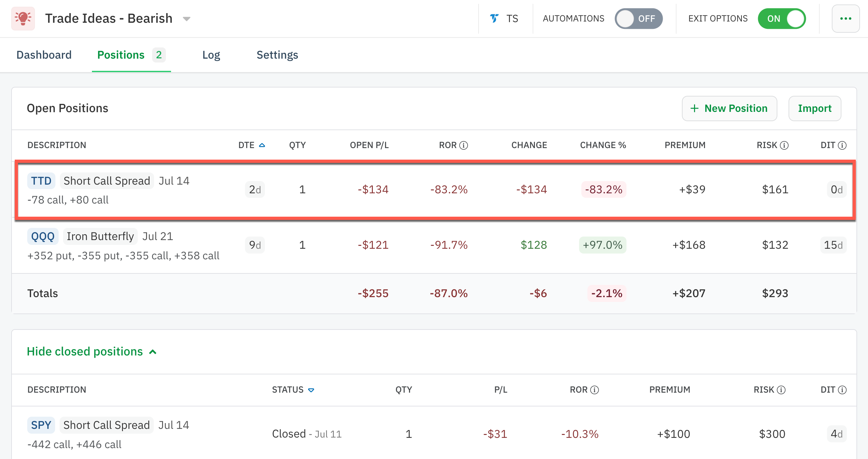Open the Trade Ideas - Bearish portfolio dropdown
This screenshot has width=868, height=459.
click(x=187, y=19)
